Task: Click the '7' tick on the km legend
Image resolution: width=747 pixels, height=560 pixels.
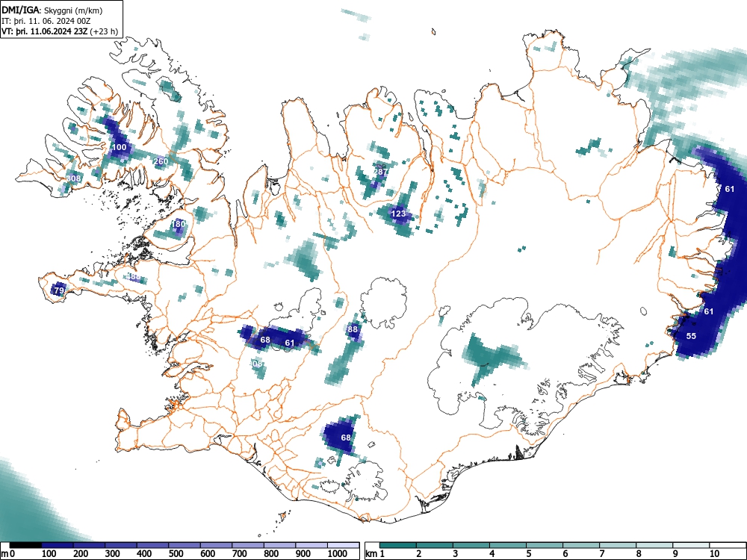Action: tap(601, 554)
